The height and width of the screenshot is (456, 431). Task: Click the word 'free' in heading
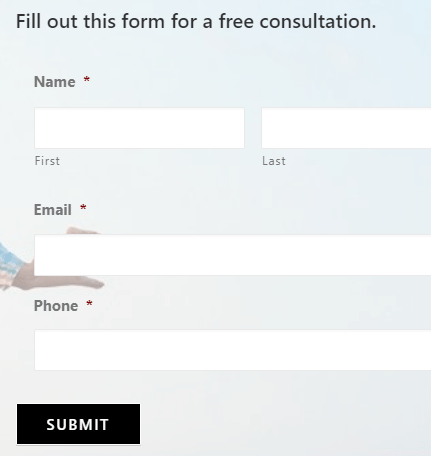[x=236, y=21]
